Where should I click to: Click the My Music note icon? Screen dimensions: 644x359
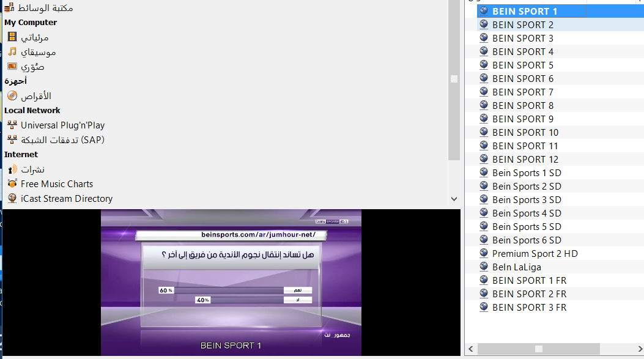tap(12, 52)
